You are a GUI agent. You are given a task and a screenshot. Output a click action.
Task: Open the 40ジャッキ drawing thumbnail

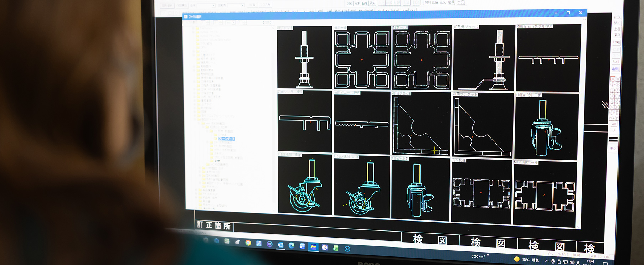point(304,58)
